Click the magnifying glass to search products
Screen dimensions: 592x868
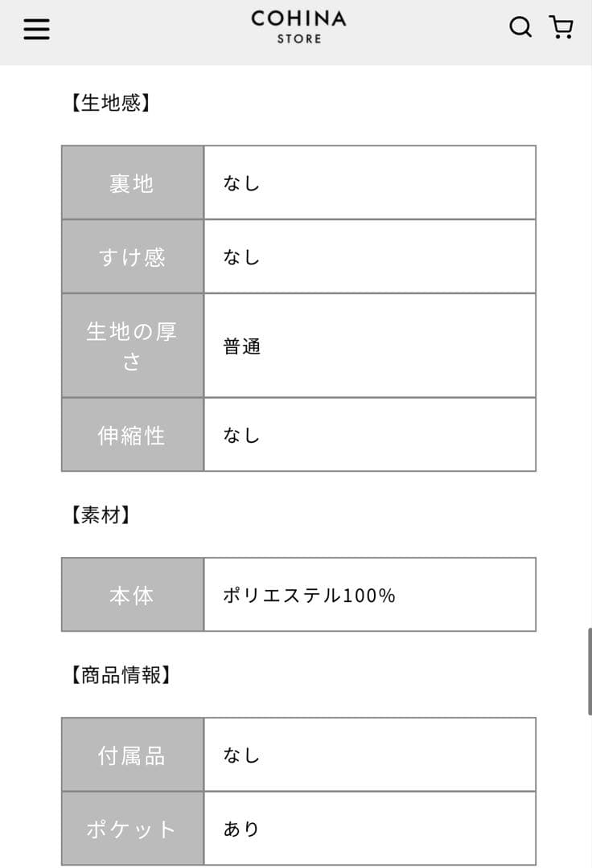(520, 27)
